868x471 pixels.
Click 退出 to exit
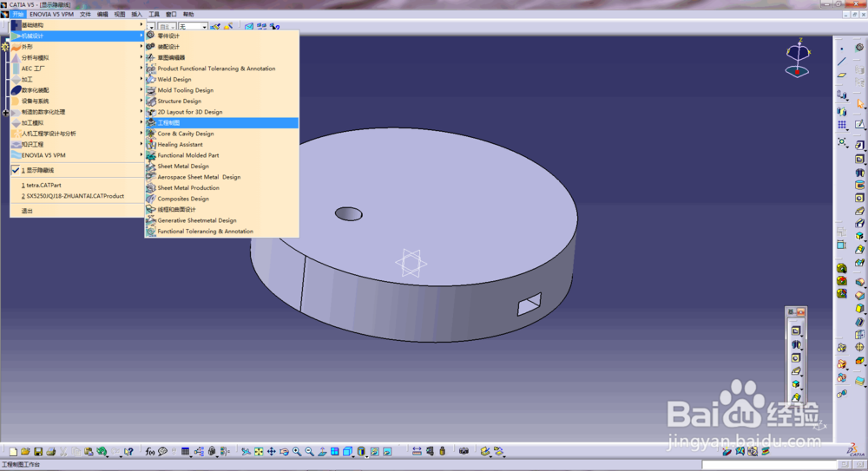point(77,211)
